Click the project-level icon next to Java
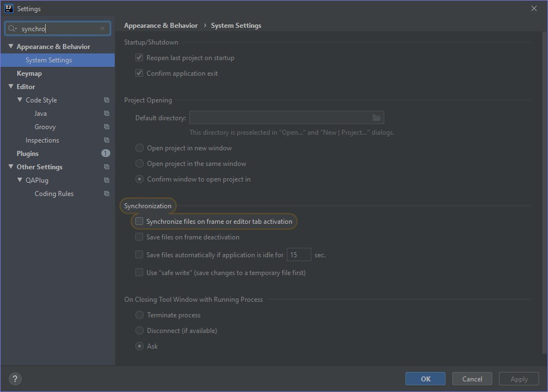The height and width of the screenshot is (392, 548). (x=106, y=114)
